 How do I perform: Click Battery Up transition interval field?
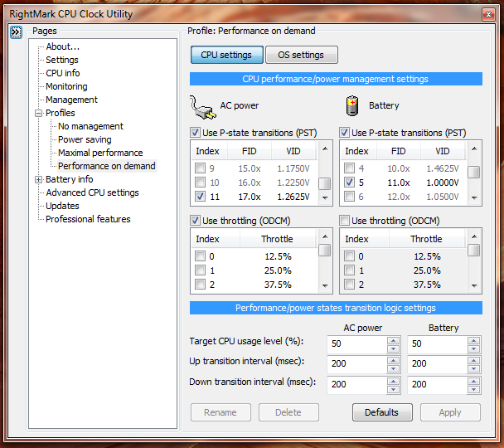click(x=438, y=364)
